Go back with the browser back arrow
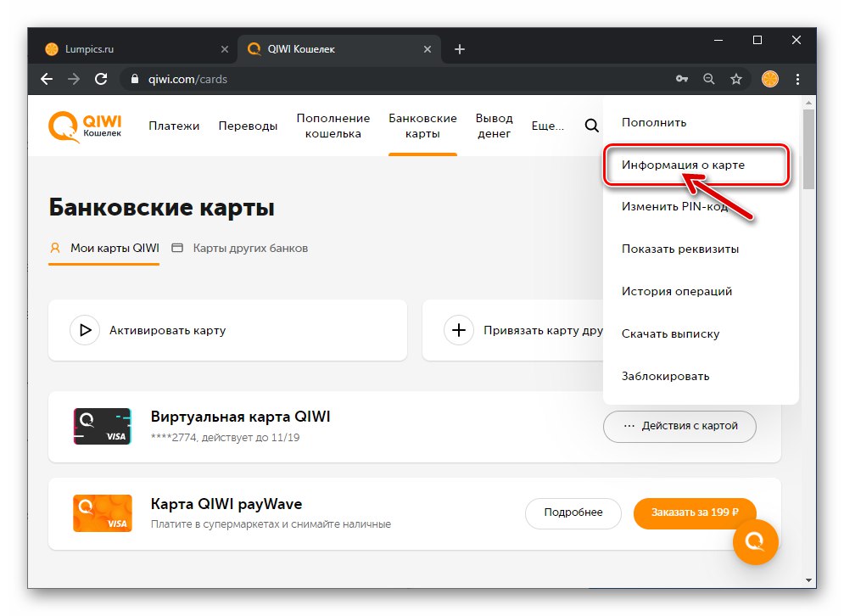The height and width of the screenshot is (616, 844). click(x=47, y=79)
